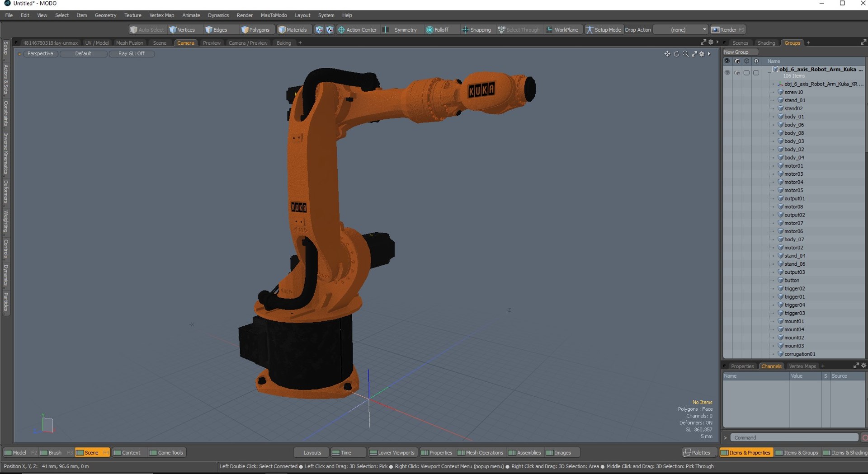Open the Geometry menu
Image resolution: width=868 pixels, height=474 pixels.
point(105,15)
